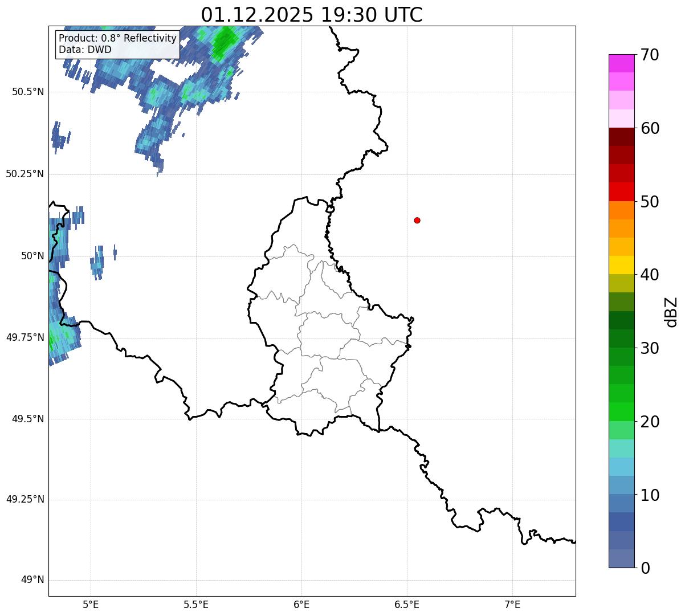
Task: Click the pale pink colorbar segment above 60
Action: 621,119
